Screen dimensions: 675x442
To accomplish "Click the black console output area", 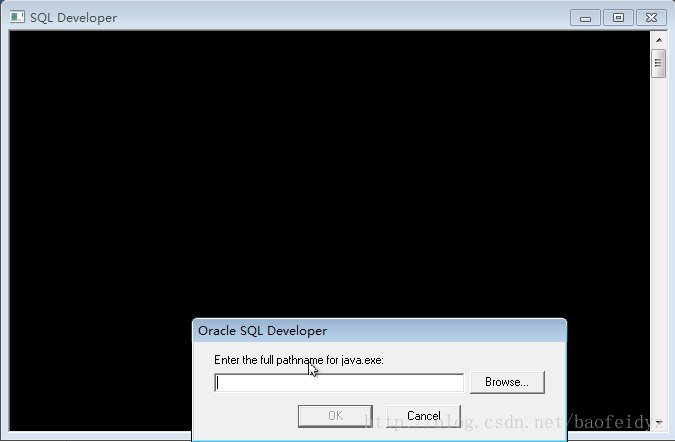I will click(x=329, y=172).
